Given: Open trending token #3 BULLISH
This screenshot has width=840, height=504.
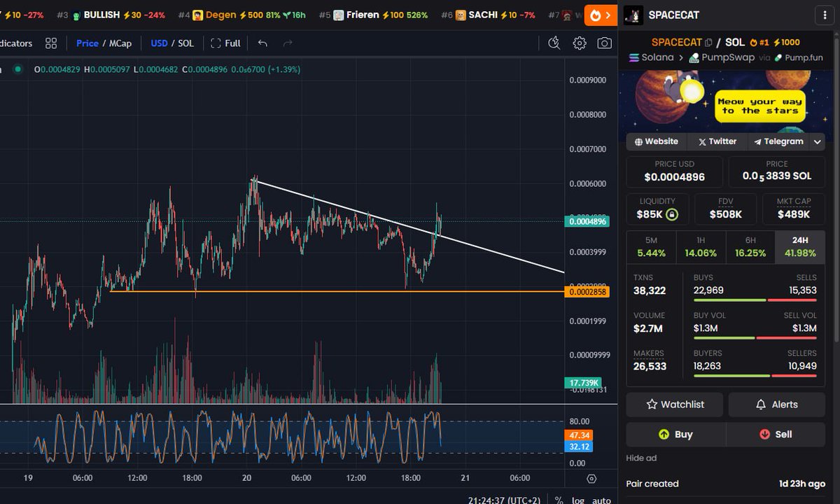Looking at the screenshot, I should point(111,15).
